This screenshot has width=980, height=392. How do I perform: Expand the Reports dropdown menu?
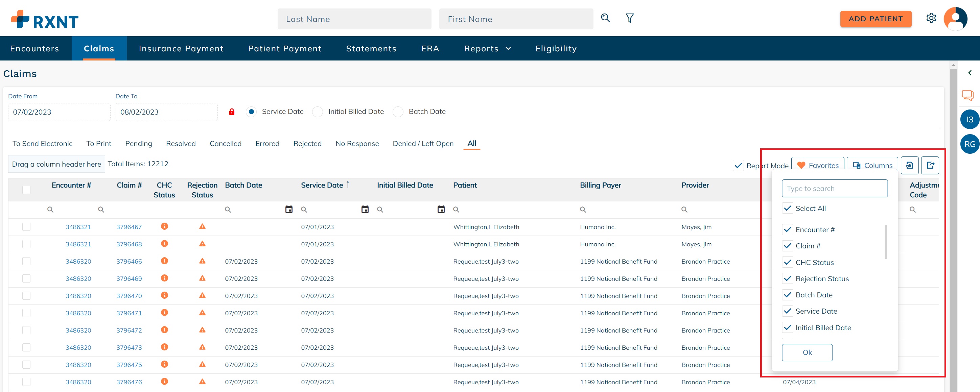click(487, 49)
